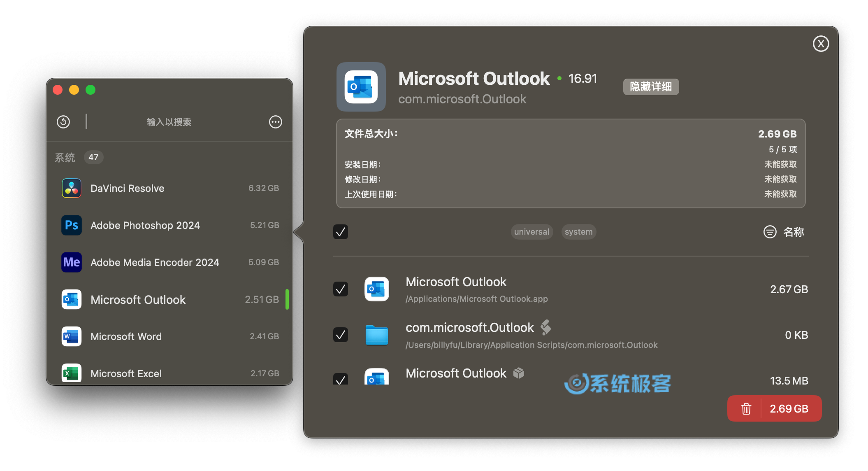Toggle the select-all checkbox
868x471 pixels.
(x=341, y=232)
